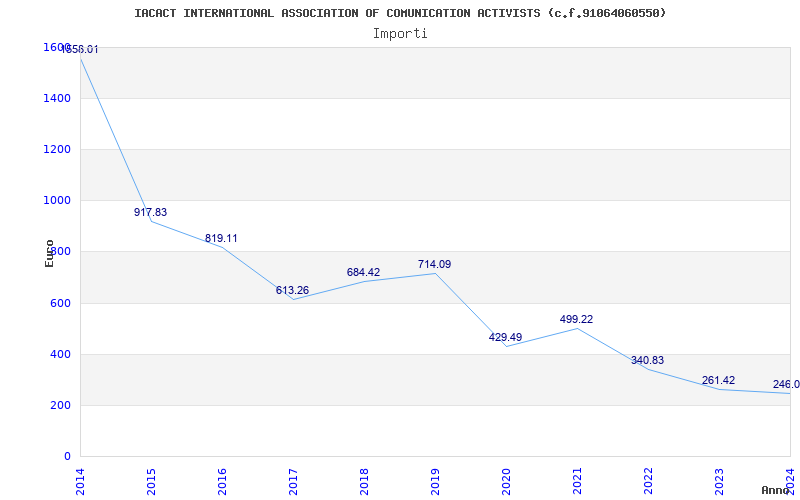Select the 613.26 value on the line
Viewport: 800px width, 500px height.
pyautogui.click(x=292, y=291)
